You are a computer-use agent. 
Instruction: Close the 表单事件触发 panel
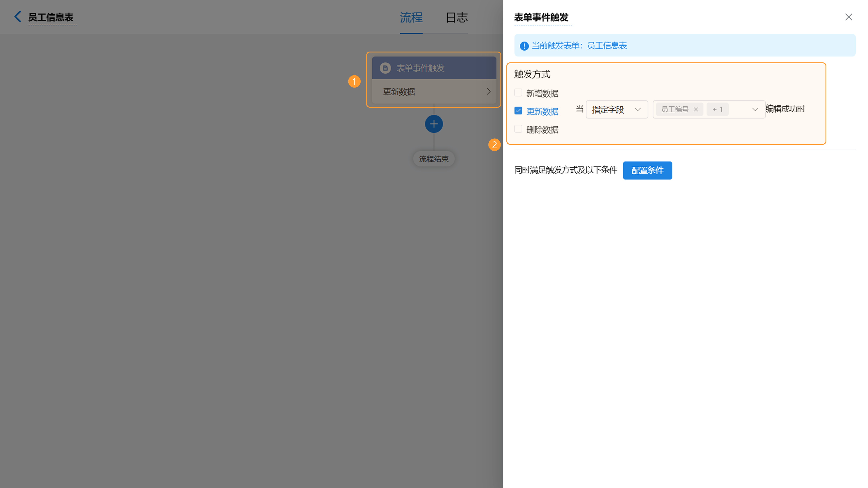[849, 17]
